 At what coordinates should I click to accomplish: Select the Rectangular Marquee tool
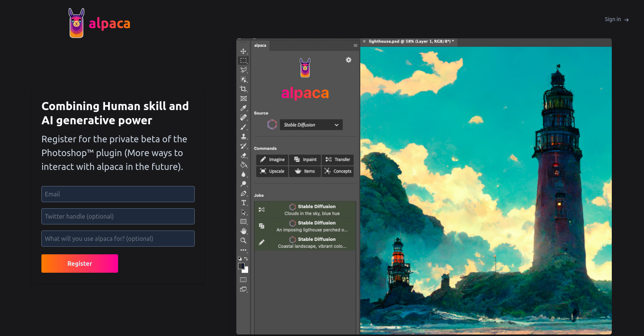point(243,61)
